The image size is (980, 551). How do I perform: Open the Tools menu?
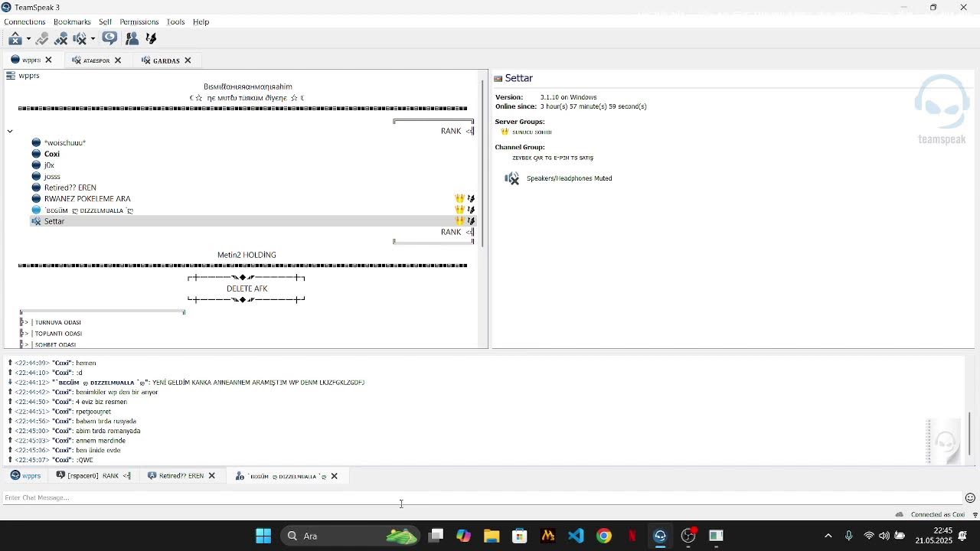(x=175, y=22)
